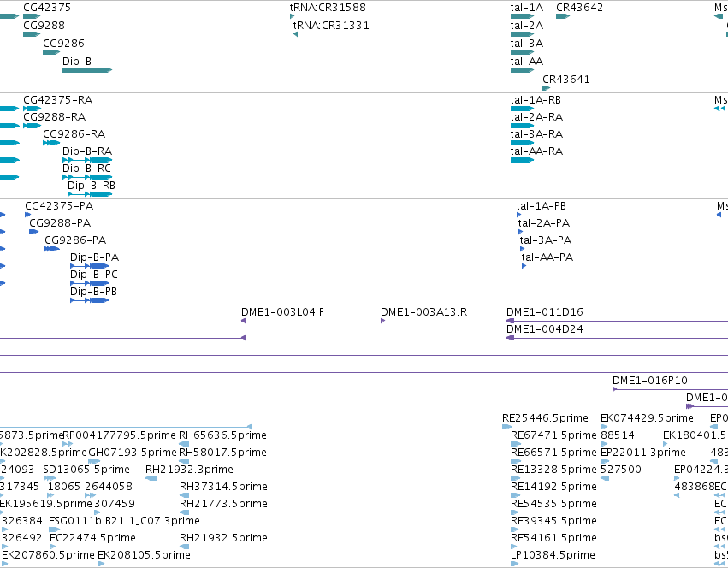Viewport: 728px width, 568px height.
Task: Select the tal-2A gene
Action: click(x=523, y=34)
